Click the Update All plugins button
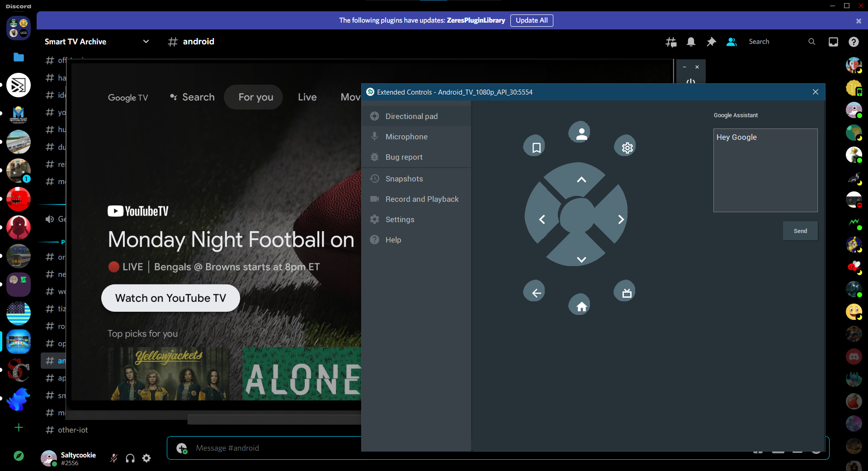The height and width of the screenshot is (471, 868). tap(531, 20)
